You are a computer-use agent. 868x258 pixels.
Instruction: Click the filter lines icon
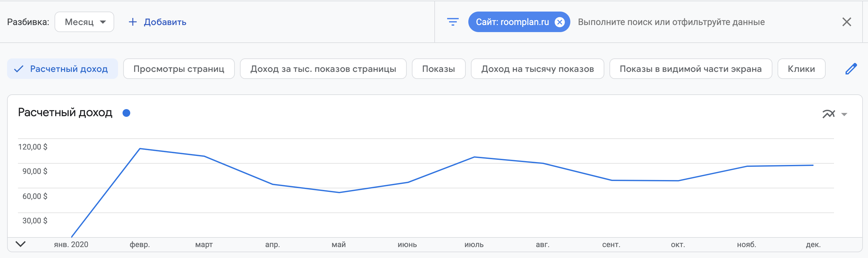[x=453, y=22]
